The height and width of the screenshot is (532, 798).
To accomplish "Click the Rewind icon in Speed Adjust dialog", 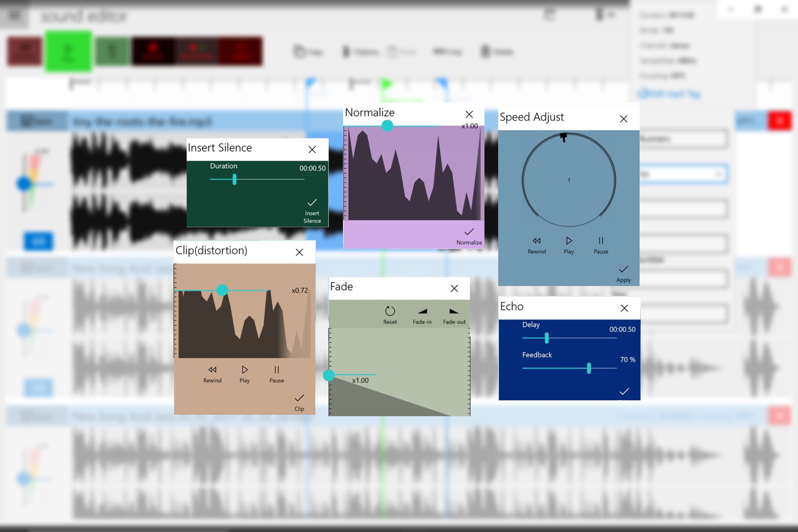I will (x=537, y=241).
